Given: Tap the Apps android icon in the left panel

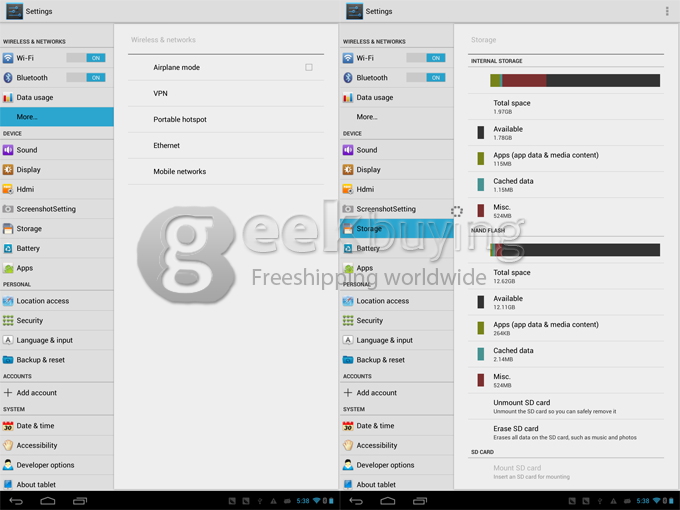Looking at the screenshot, I should [8, 268].
